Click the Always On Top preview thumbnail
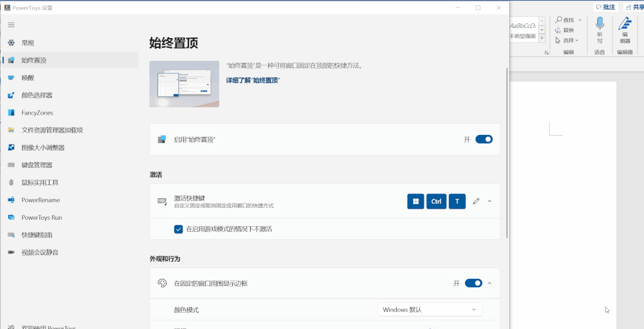 pyautogui.click(x=184, y=84)
